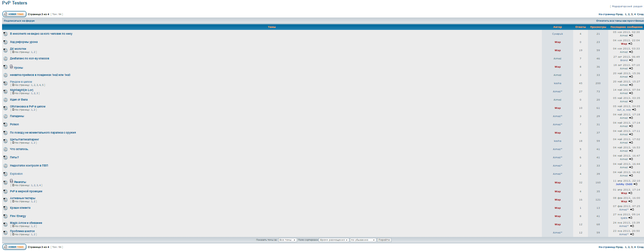Go to page 4 in top pagination
Viewport: 644px width, 251px height.
click(635, 14)
